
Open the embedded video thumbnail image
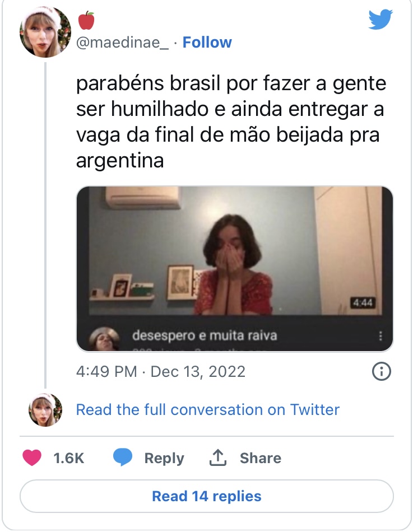click(234, 252)
